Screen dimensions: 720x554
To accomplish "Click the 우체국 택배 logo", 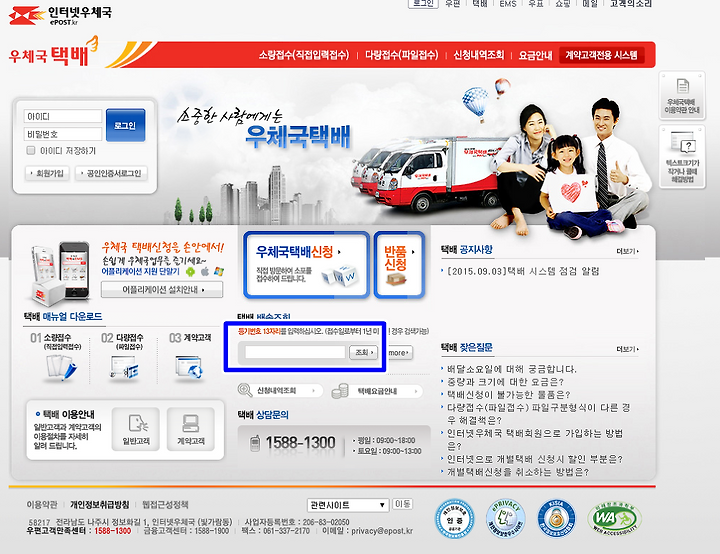I will point(53,53).
